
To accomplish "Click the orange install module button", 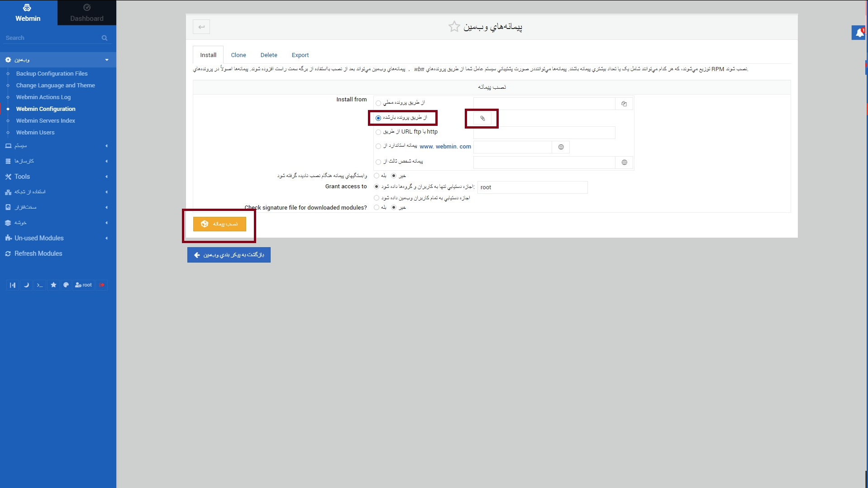I will (219, 224).
